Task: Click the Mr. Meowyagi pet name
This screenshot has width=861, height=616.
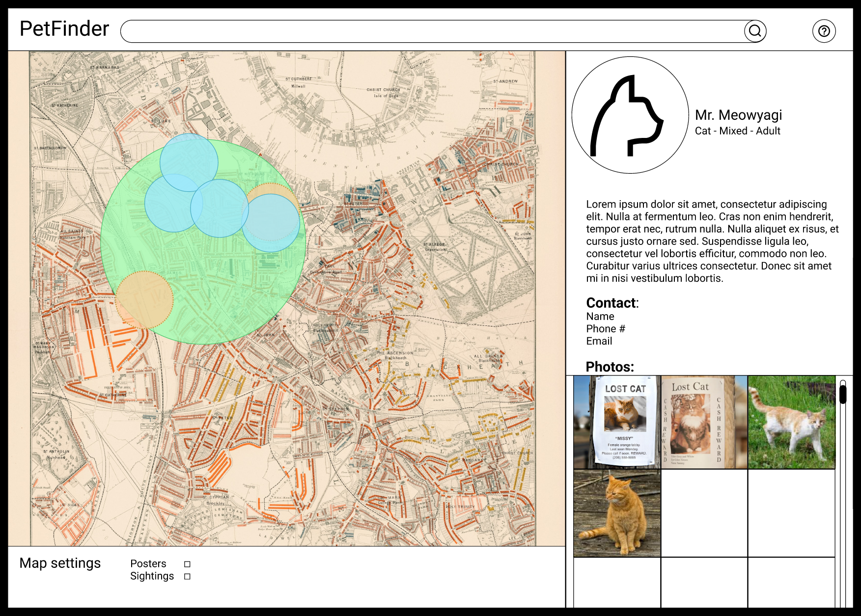Action: click(738, 115)
